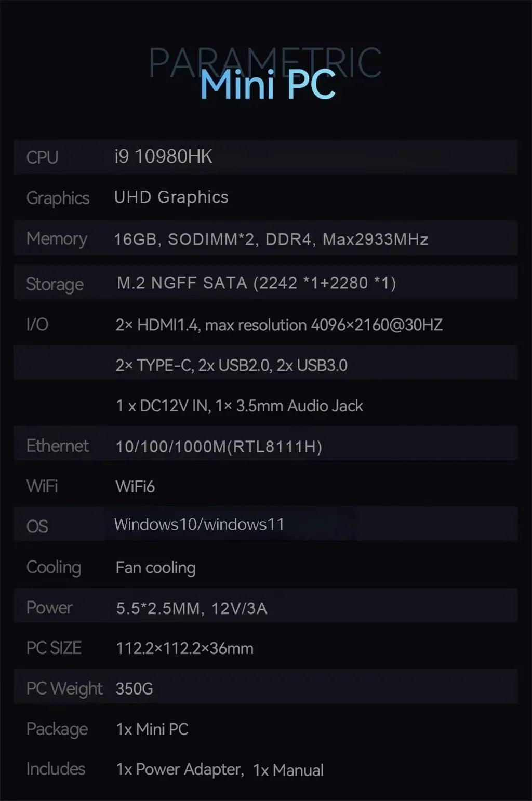Click the TYPE-C and USB ports line
The image size is (532, 801).
pos(231,366)
